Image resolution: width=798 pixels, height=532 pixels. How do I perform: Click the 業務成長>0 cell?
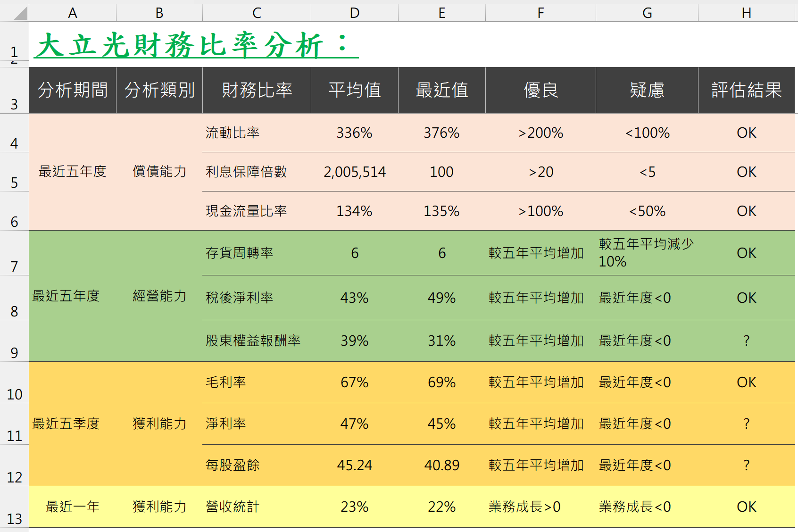click(540, 507)
